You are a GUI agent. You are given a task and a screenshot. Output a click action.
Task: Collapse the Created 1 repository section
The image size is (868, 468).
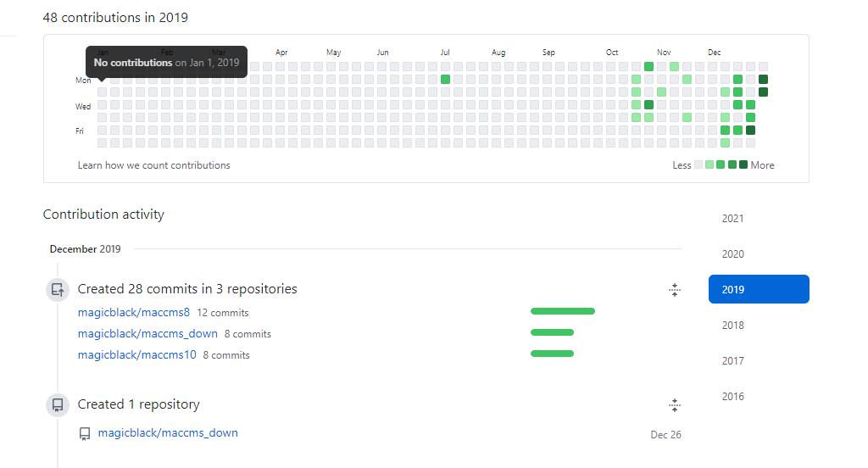674,405
